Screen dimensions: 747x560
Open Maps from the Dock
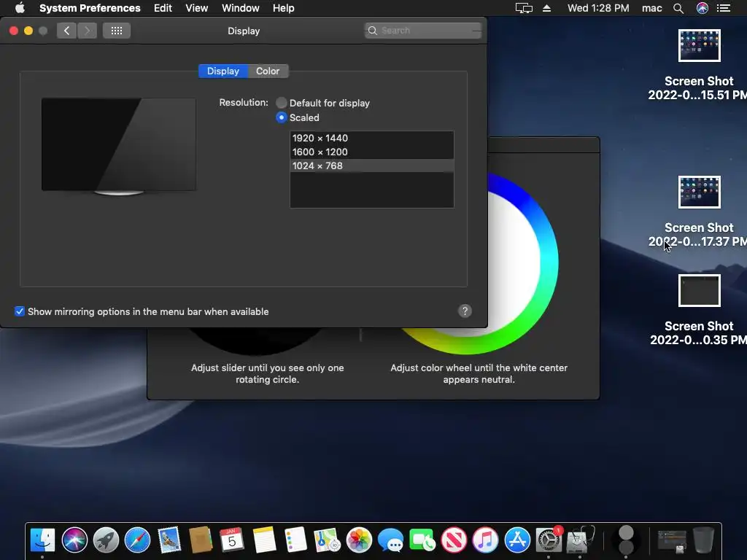[x=327, y=540]
